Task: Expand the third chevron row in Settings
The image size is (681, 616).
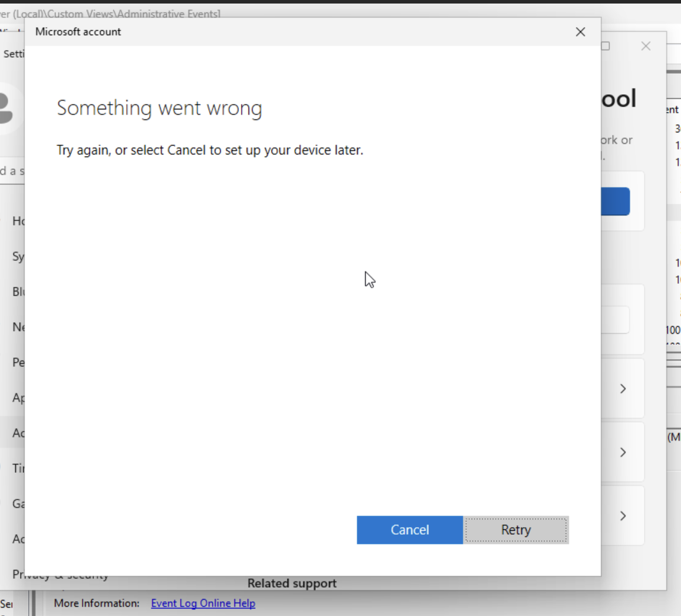Action: [x=623, y=516]
